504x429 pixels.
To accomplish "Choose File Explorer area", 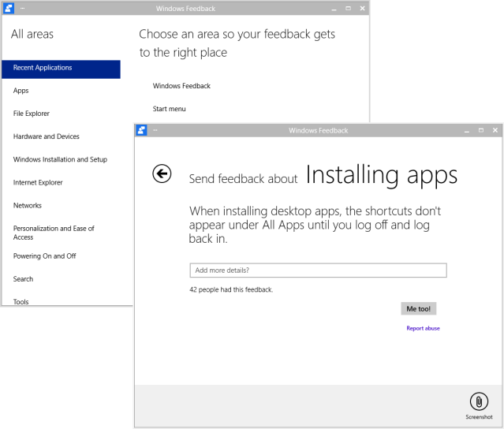I will (x=32, y=114).
